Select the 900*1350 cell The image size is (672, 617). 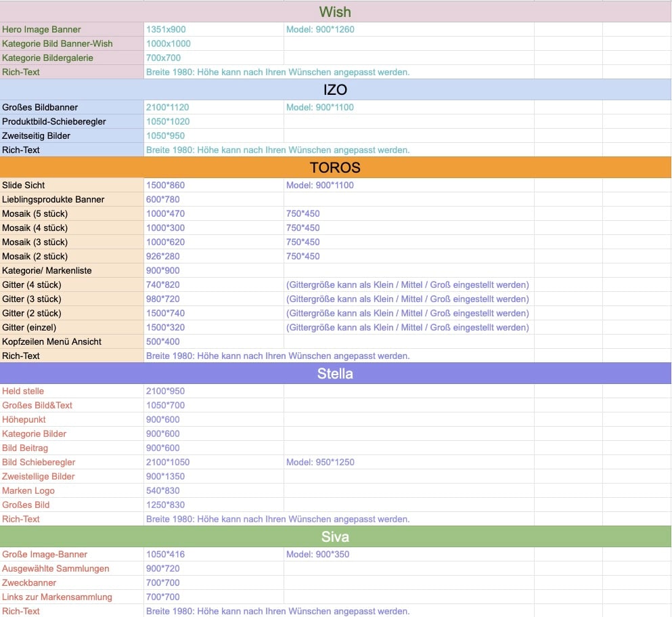click(213, 476)
